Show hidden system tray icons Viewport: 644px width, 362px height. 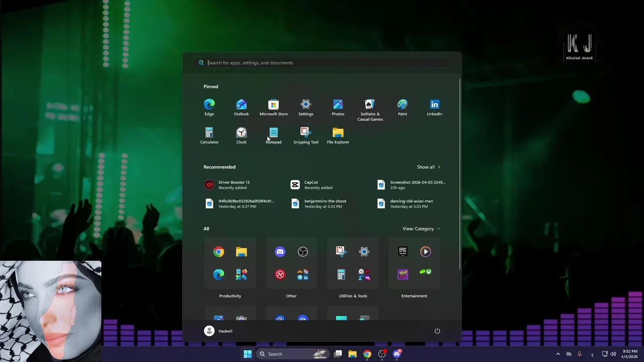click(x=558, y=354)
